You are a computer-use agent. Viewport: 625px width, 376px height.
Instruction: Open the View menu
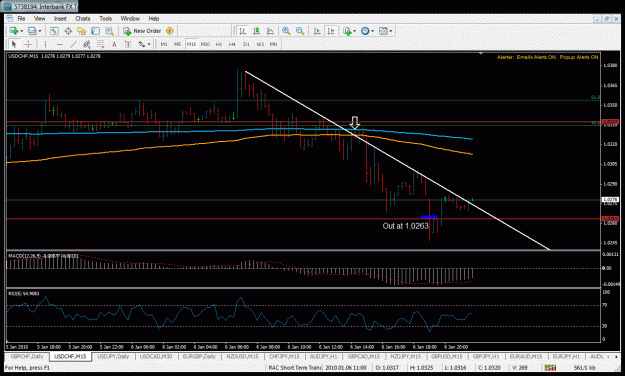click(x=39, y=18)
